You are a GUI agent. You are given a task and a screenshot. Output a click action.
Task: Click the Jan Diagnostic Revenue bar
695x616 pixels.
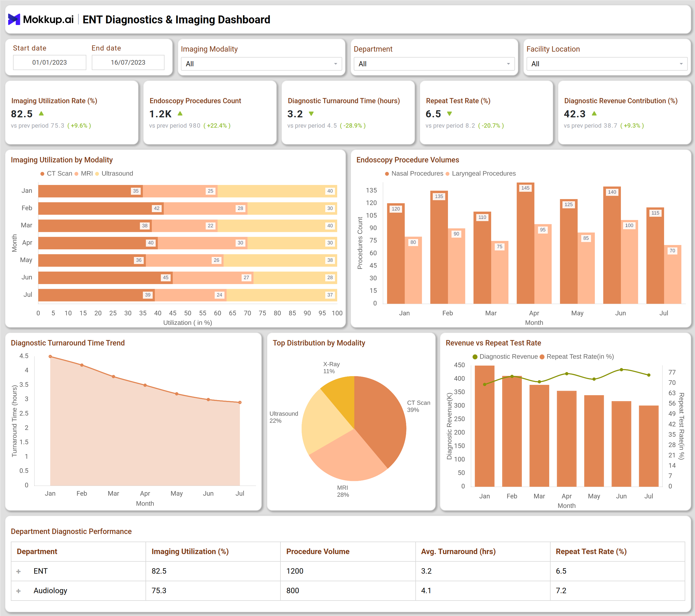pyautogui.click(x=485, y=426)
